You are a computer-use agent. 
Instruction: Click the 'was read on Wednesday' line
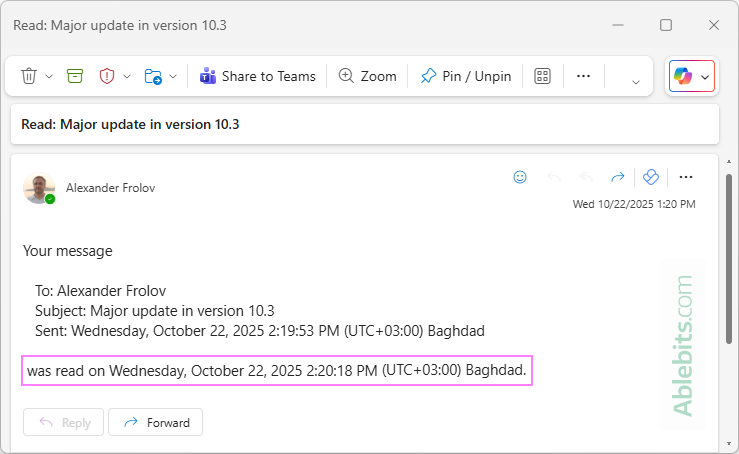click(277, 371)
